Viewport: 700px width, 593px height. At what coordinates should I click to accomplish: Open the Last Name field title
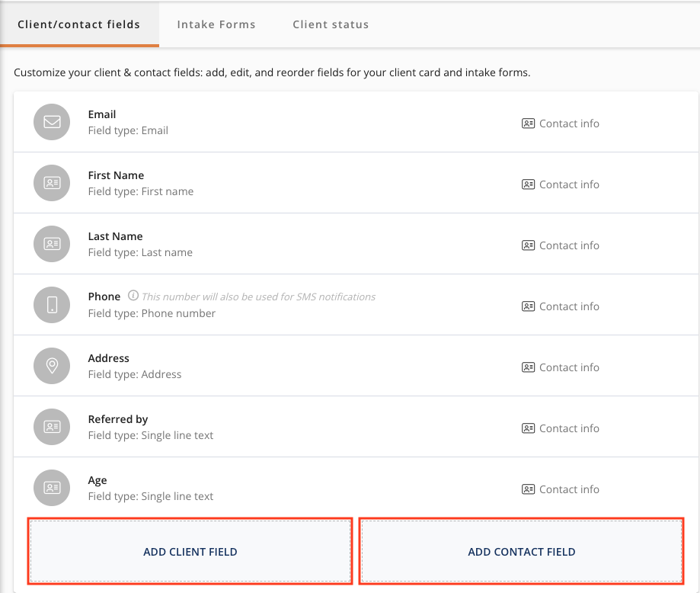click(x=115, y=236)
